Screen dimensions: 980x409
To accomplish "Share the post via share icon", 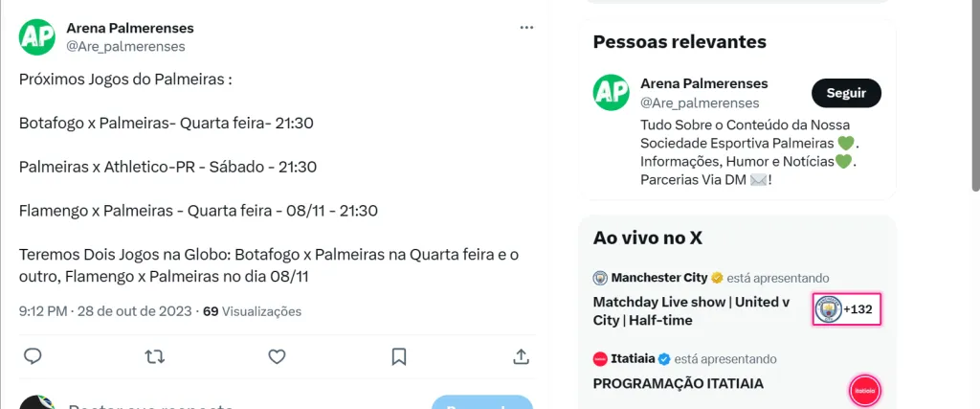I will [x=522, y=356].
